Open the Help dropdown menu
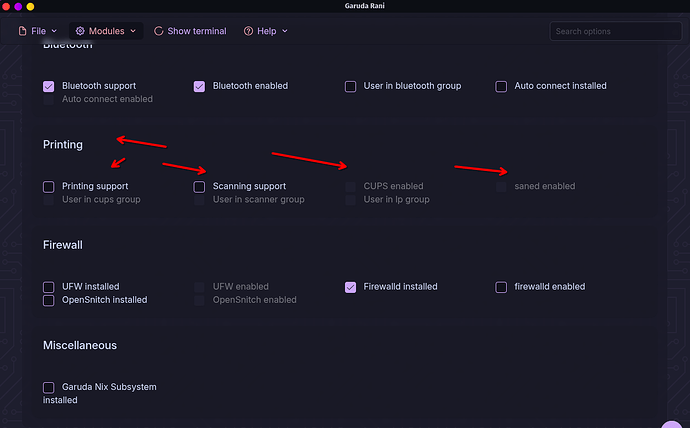Viewport: 690px width, 428px height. [x=265, y=31]
